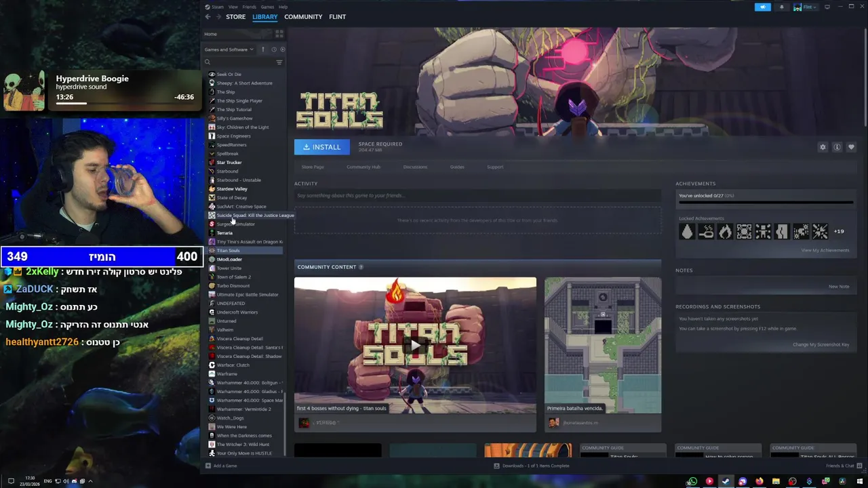Open the Community Hub link
The image size is (868, 488).
[x=363, y=167]
